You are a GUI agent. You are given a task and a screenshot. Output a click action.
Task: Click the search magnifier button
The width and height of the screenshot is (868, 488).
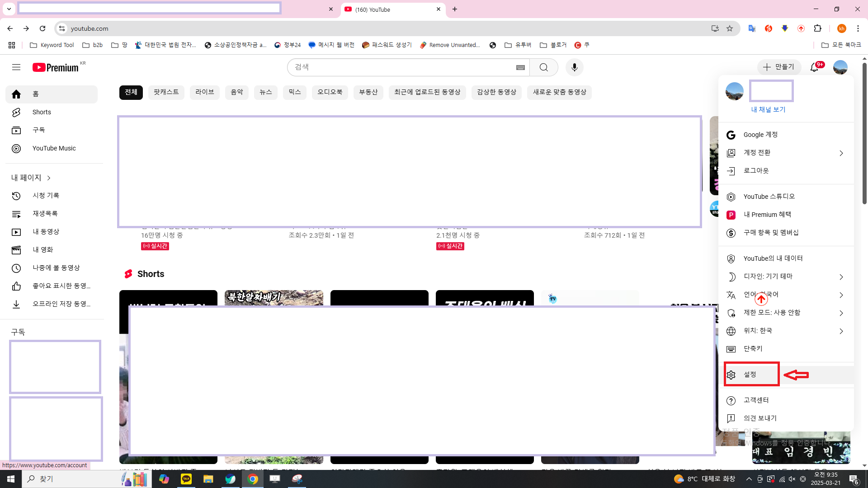pyautogui.click(x=543, y=67)
